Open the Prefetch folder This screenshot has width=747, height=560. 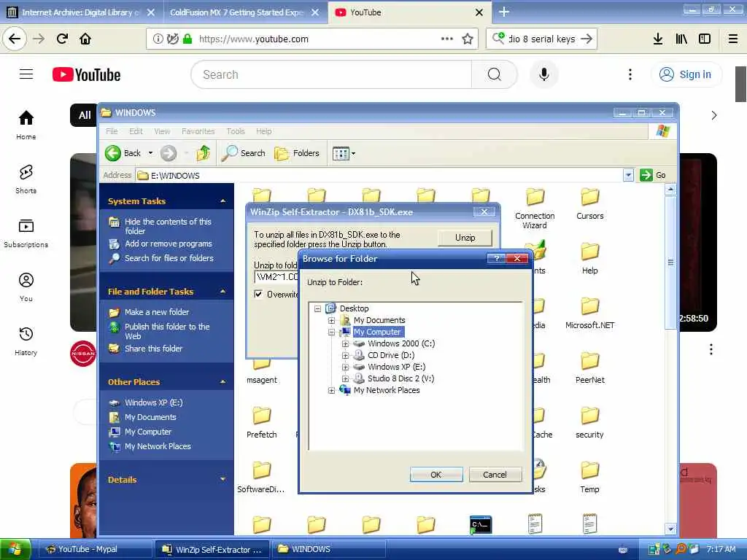tap(262, 422)
